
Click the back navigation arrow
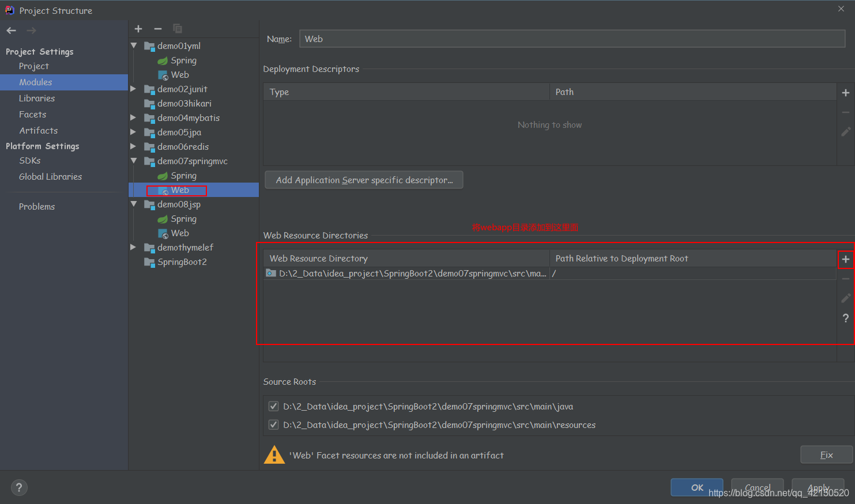point(12,31)
